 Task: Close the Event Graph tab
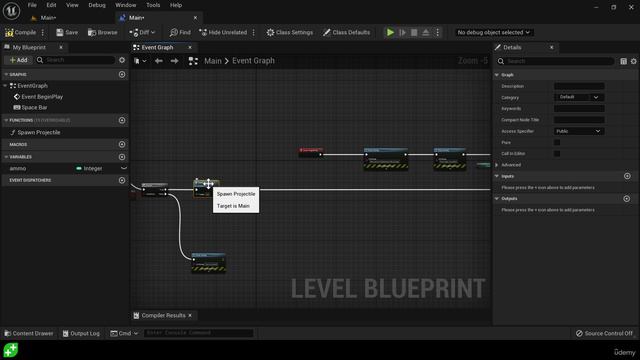tap(190, 47)
